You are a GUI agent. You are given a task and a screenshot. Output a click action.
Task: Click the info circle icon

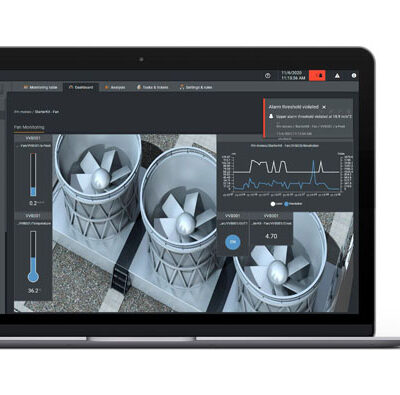(354, 76)
